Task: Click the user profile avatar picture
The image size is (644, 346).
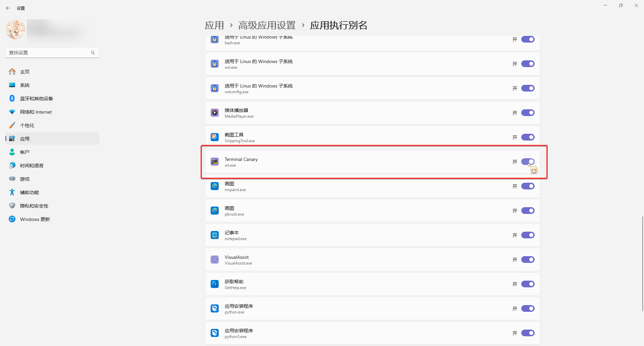Action: [x=15, y=30]
